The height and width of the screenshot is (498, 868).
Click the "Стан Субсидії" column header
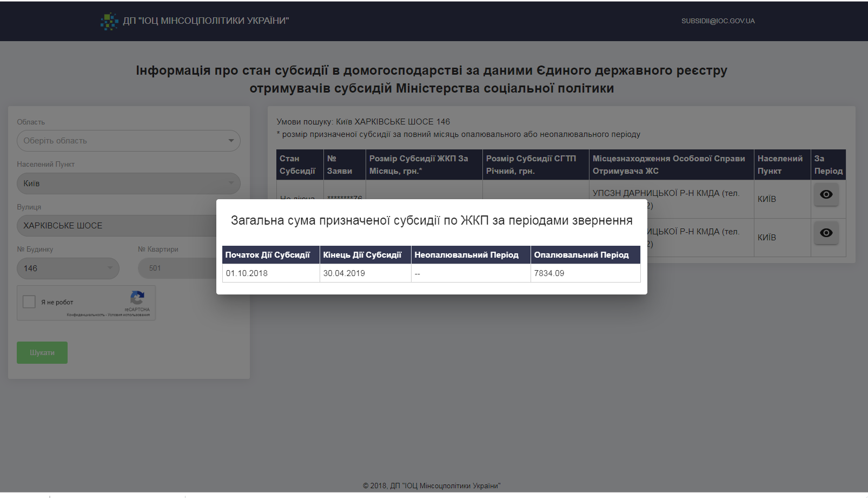(x=297, y=165)
